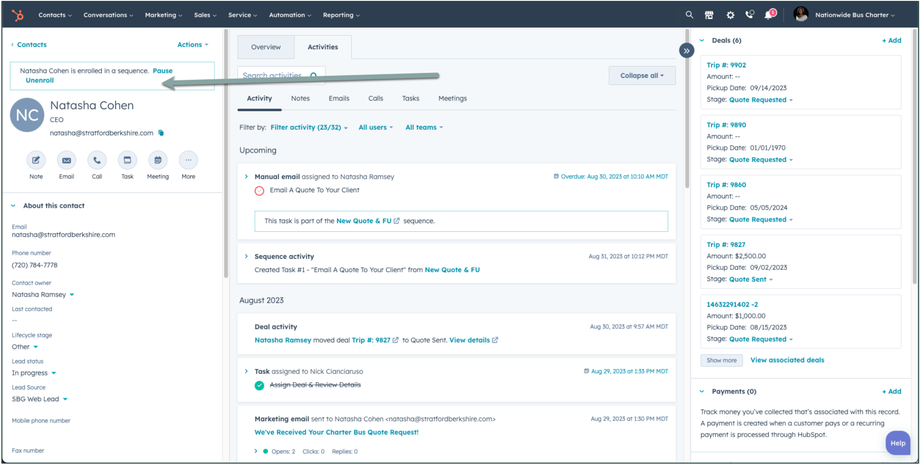This screenshot has height=465, width=920.
Task: Expand the Actions dropdown
Action: [192, 45]
